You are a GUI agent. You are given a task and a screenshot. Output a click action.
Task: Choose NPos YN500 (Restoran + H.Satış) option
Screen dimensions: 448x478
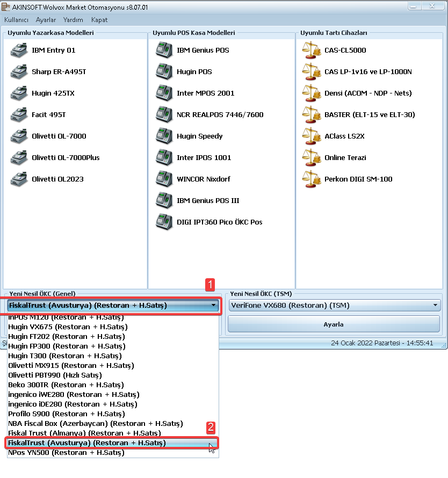(x=113, y=453)
